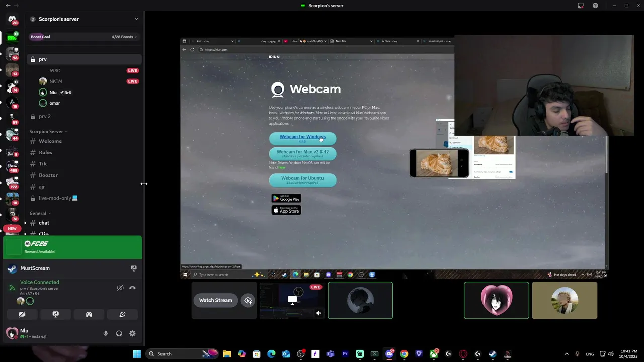Click LIVE badge next to NKTM
The height and width of the screenshot is (362, 644).
[133, 81]
